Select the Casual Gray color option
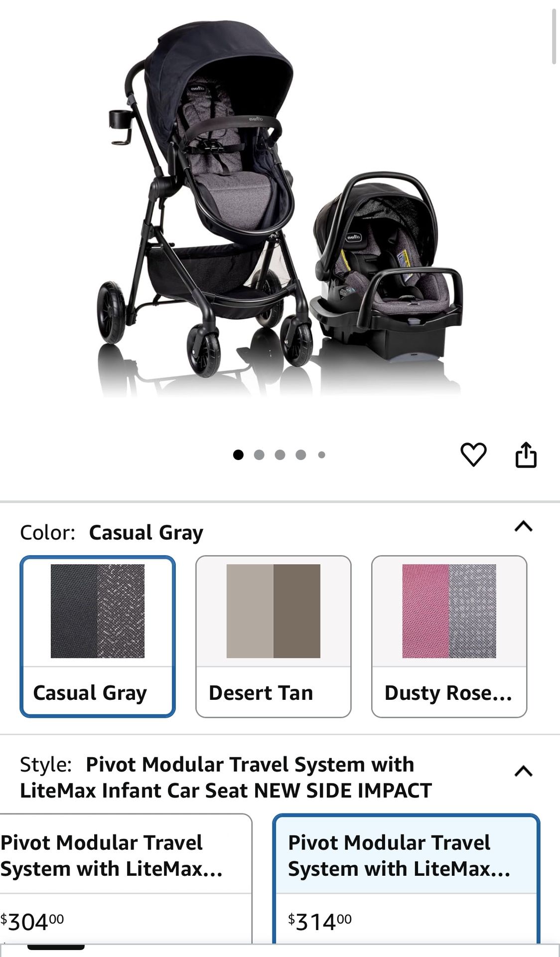Viewport: 560px width, 957px height. coord(98,637)
